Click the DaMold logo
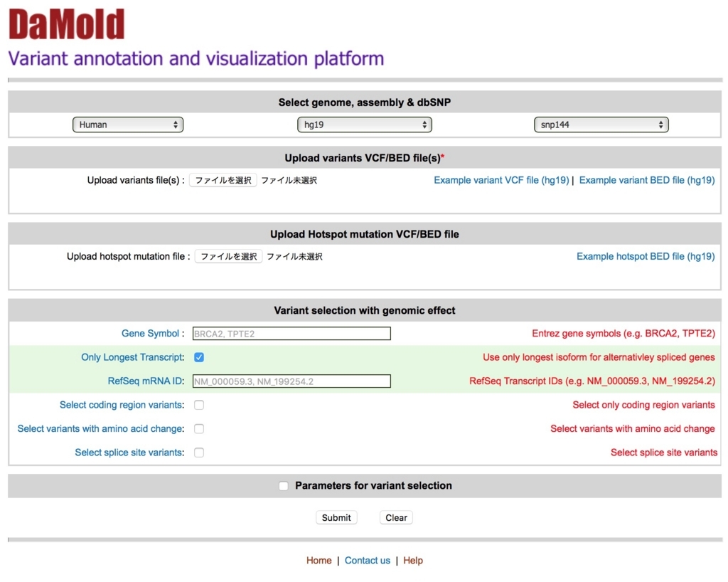 tap(67, 25)
